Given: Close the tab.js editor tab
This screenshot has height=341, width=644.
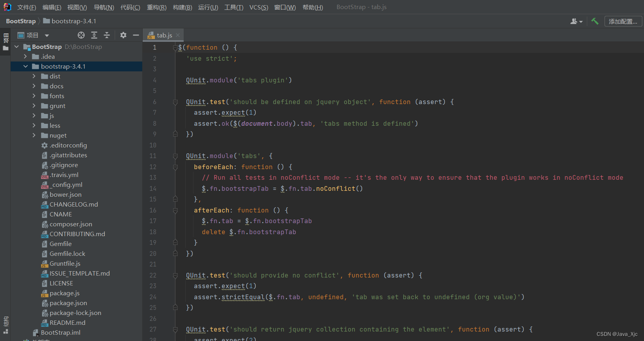Looking at the screenshot, I should 178,35.
